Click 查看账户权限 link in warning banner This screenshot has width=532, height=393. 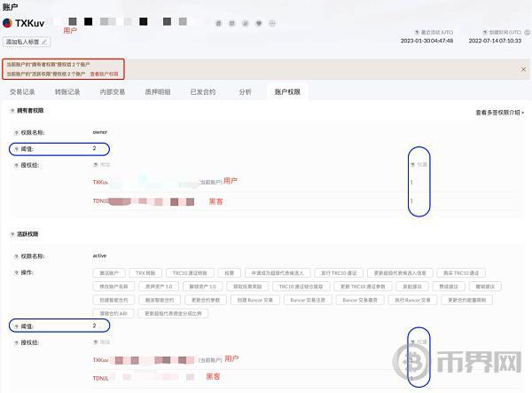point(102,74)
